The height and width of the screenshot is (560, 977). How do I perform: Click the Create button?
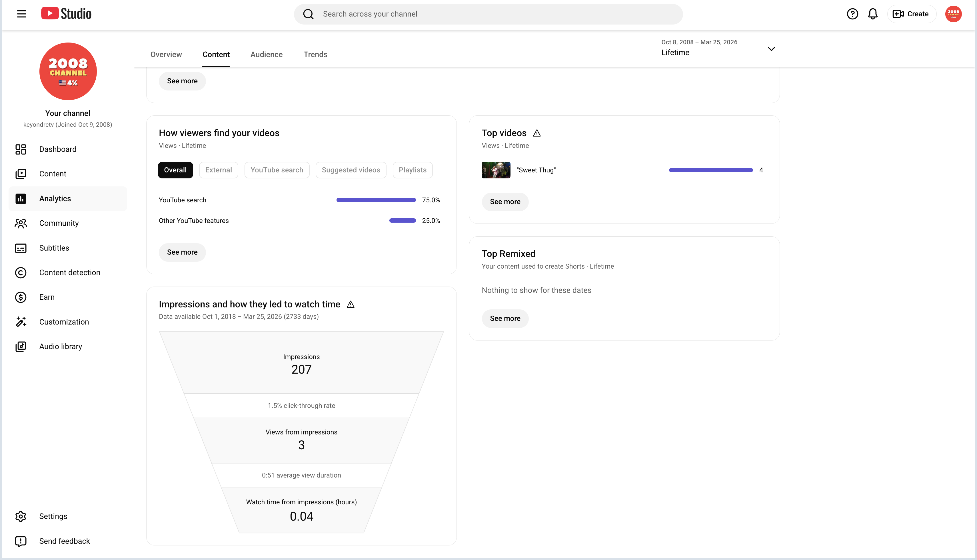[x=911, y=14]
